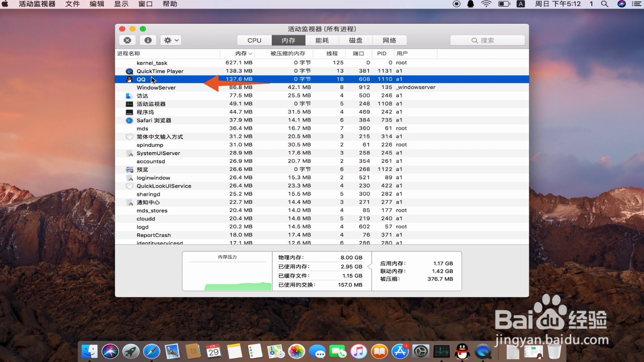644x362 pixels.
Task: Force quit process using the X toolbar icon
Action: pyautogui.click(x=128, y=40)
